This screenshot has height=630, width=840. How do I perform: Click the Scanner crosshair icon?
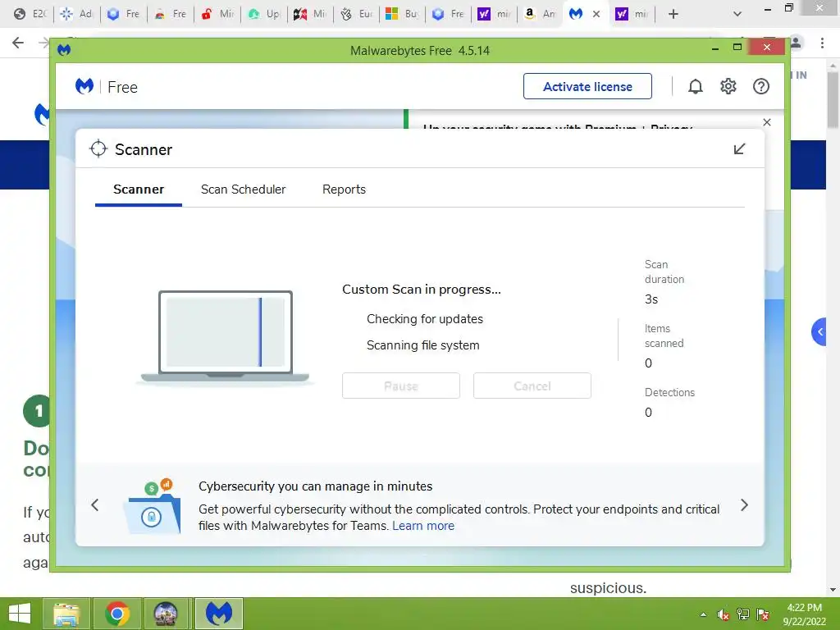pyautogui.click(x=98, y=149)
